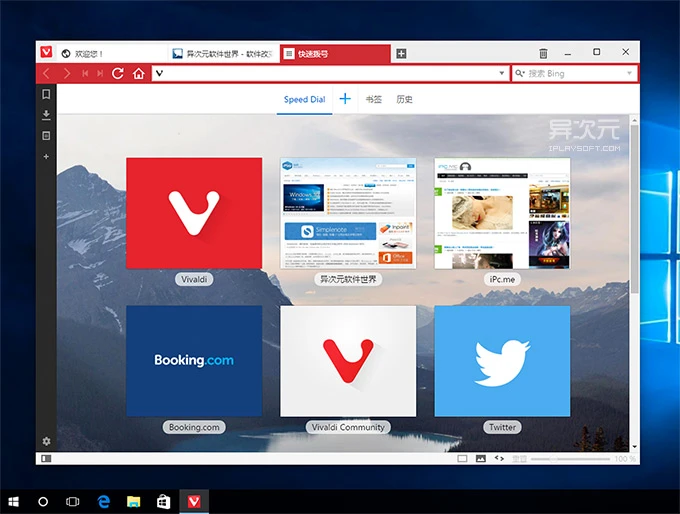Toggle the side panel from status bar

(x=46, y=458)
